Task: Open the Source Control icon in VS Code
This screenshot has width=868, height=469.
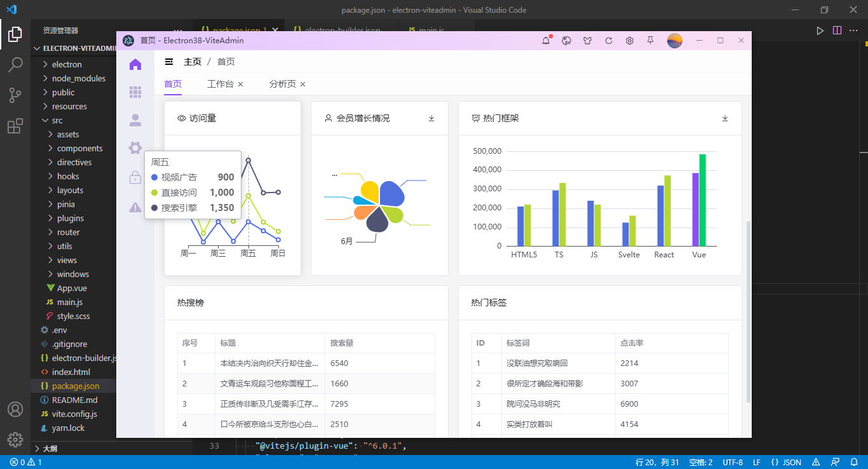Action: 15,95
